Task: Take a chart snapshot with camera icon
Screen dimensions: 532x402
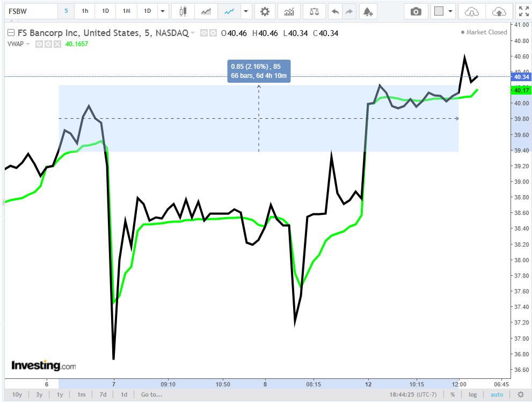Action: pos(416,11)
